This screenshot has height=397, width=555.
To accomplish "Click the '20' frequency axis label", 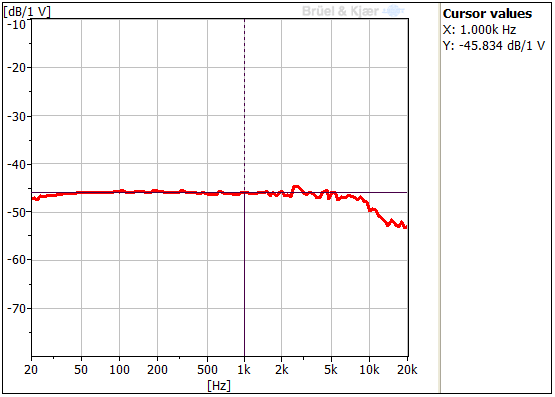I will click(31, 370).
